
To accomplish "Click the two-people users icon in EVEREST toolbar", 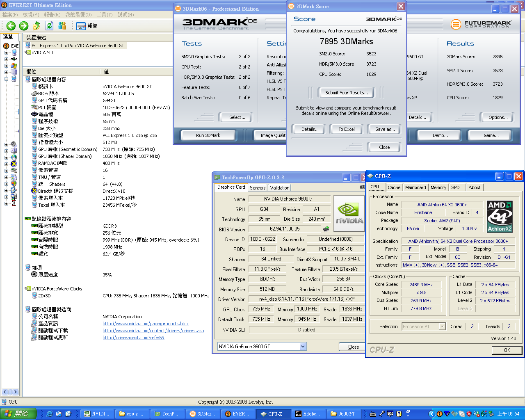I will (62, 26).
